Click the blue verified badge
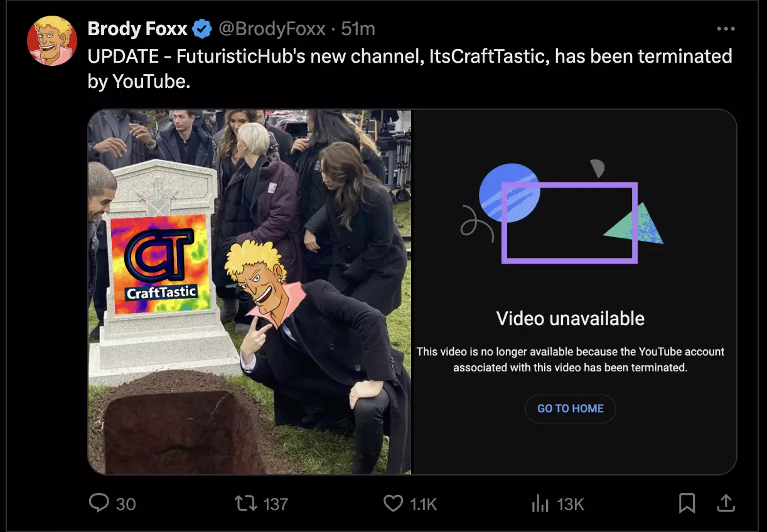 click(202, 29)
